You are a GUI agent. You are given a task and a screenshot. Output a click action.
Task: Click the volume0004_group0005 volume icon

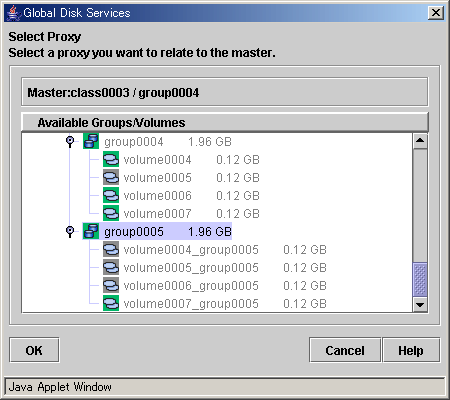tap(111, 249)
